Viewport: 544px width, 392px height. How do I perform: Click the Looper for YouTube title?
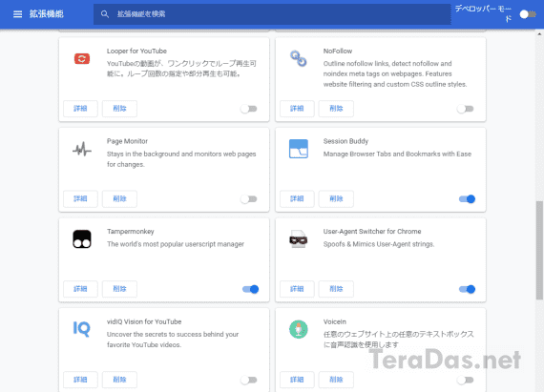click(136, 51)
